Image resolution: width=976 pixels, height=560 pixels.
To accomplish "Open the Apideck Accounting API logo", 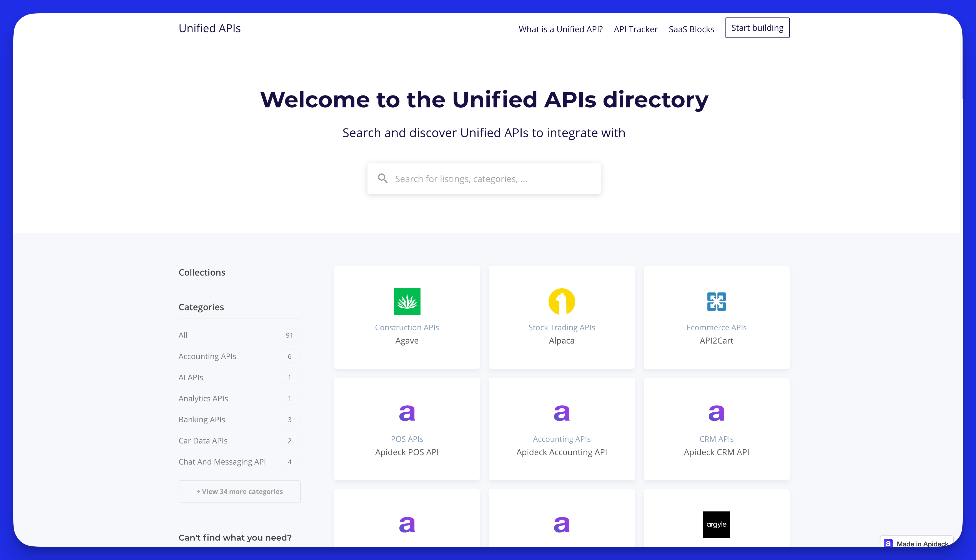I will pos(561,412).
